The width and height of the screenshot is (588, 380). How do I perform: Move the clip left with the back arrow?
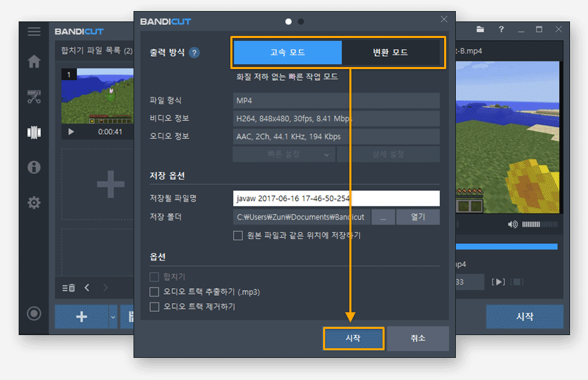coord(87,287)
